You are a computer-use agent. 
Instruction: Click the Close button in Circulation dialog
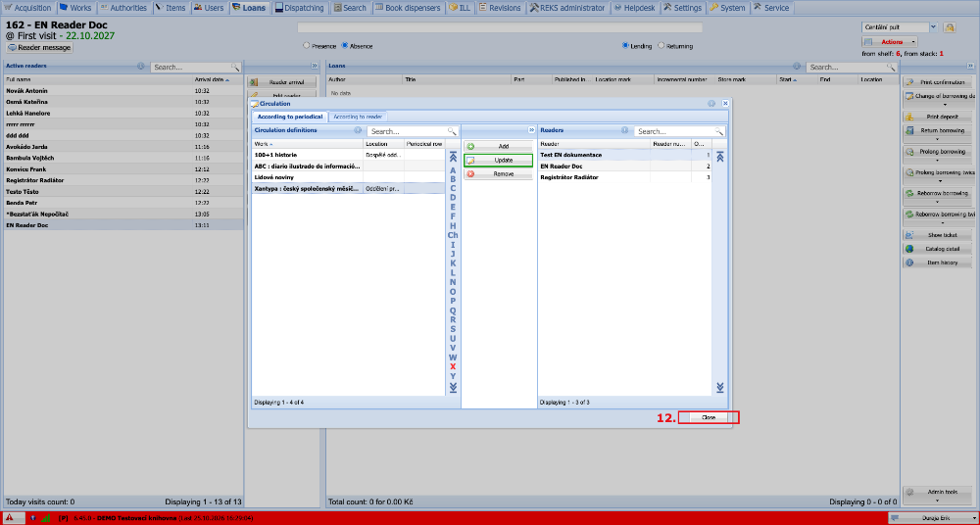tap(709, 417)
